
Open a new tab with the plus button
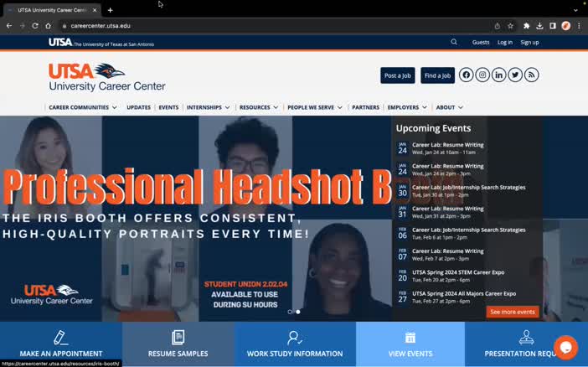(111, 10)
